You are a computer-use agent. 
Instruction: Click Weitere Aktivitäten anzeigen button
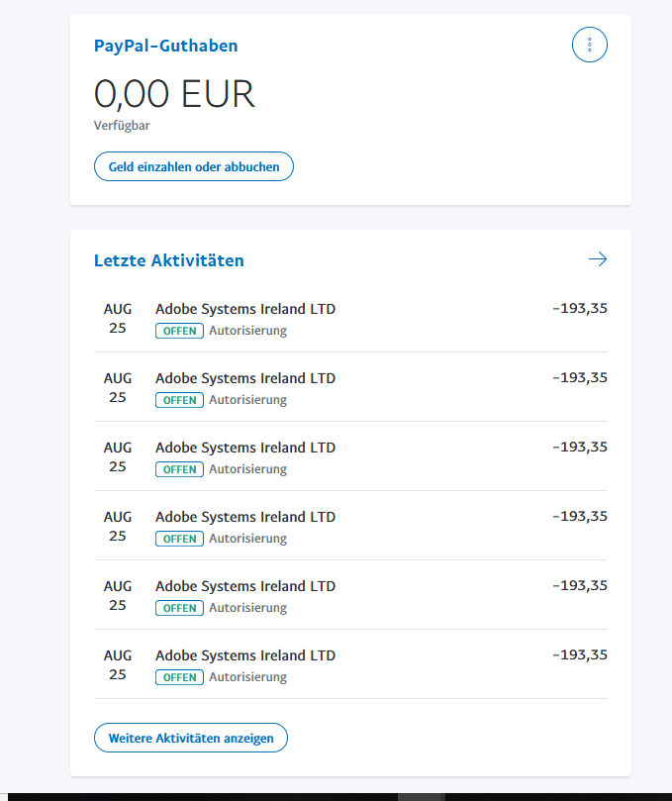[191, 739]
